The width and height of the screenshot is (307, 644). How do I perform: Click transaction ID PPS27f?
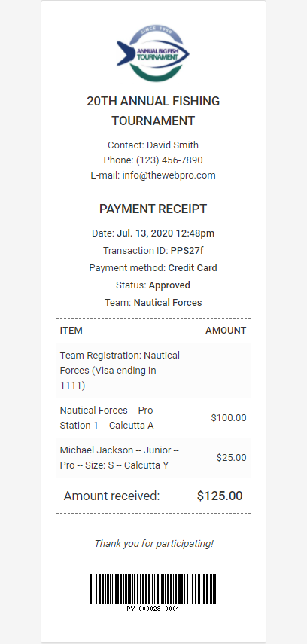[187, 251]
